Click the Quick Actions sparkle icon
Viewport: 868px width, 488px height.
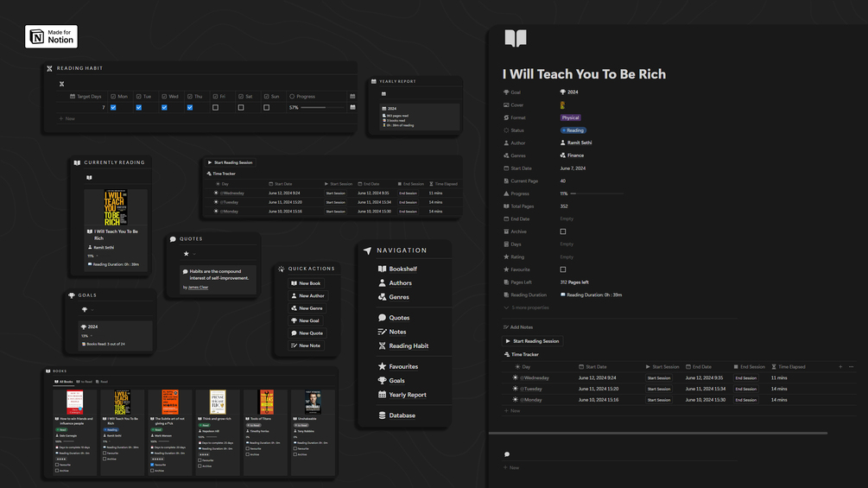pyautogui.click(x=282, y=269)
